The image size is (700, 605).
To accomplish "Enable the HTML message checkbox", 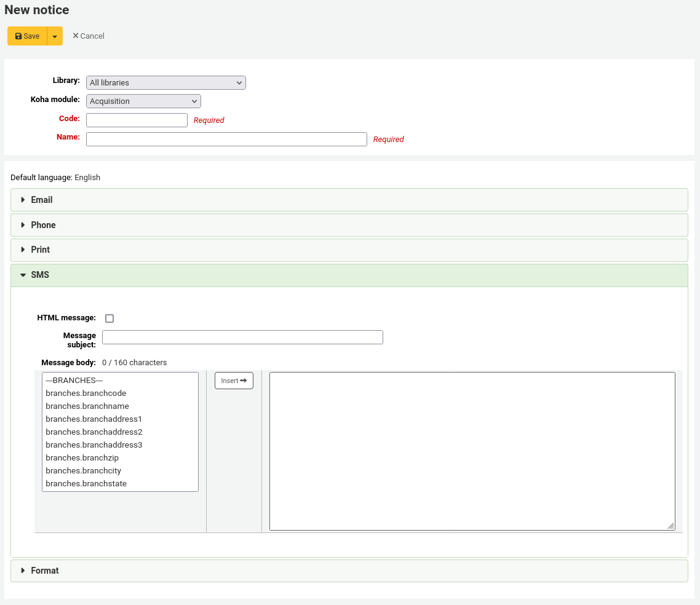I will [109, 318].
